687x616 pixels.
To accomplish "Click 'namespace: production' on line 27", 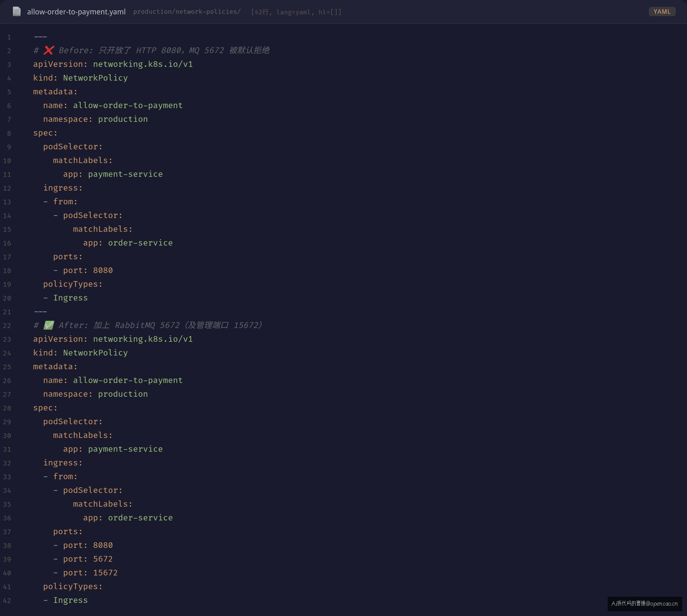I will point(95,394).
